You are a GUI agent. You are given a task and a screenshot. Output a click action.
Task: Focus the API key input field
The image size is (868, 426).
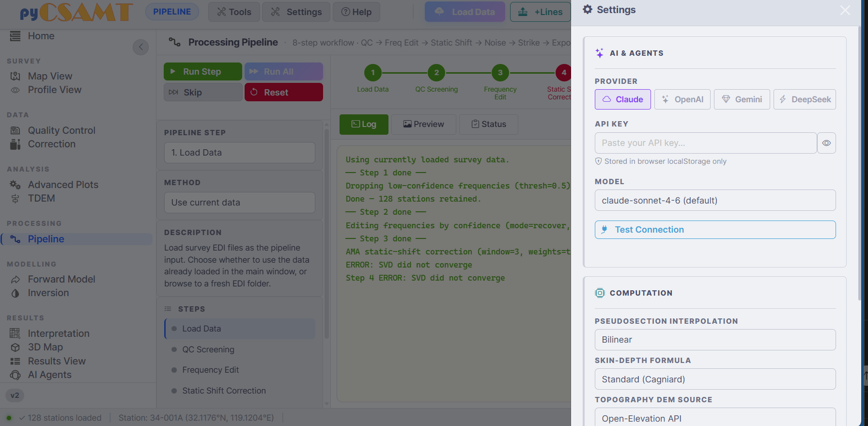click(706, 143)
